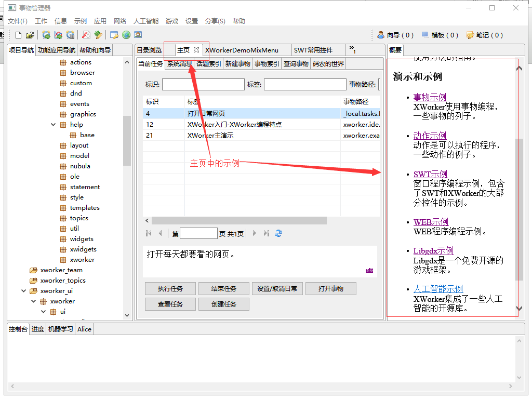Click the green globe toolbar icon

[x=126, y=35]
